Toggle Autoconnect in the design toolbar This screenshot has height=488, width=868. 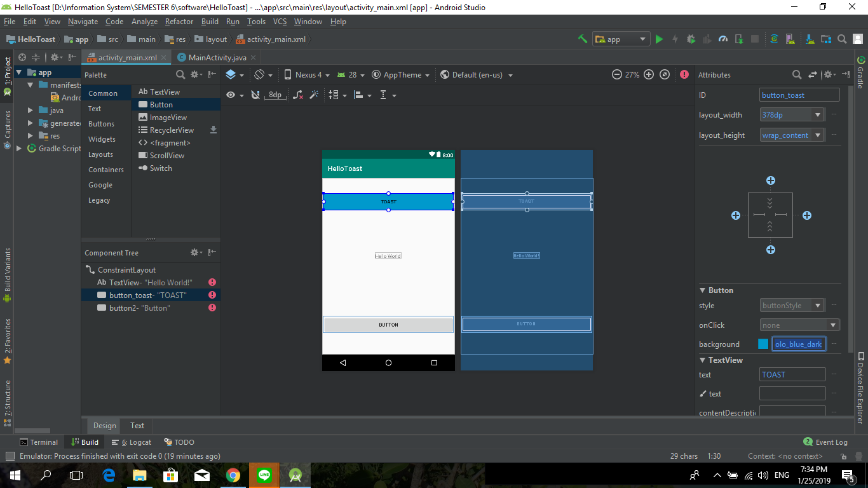(255, 94)
